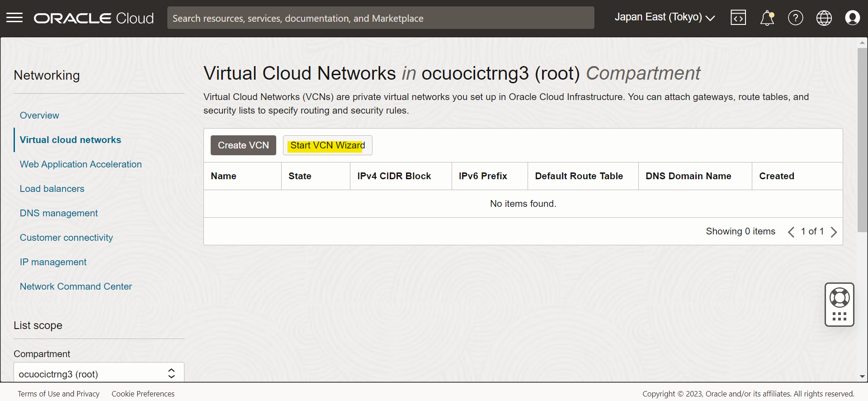
Task: Click the 'Showing 0 items' text
Action: point(741,231)
